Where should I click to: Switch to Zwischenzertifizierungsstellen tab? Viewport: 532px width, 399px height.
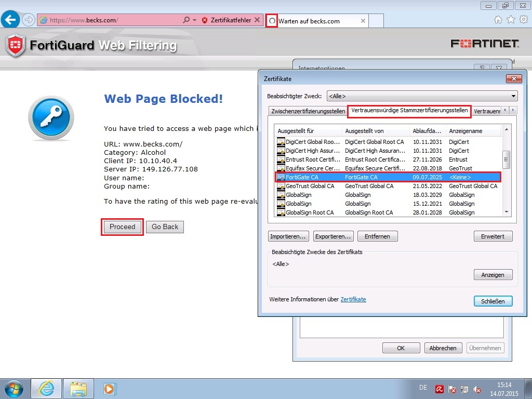click(x=308, y=111)
